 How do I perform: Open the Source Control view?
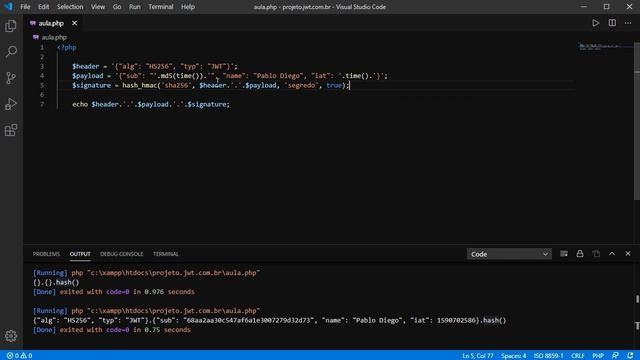[x=11, y=78]
